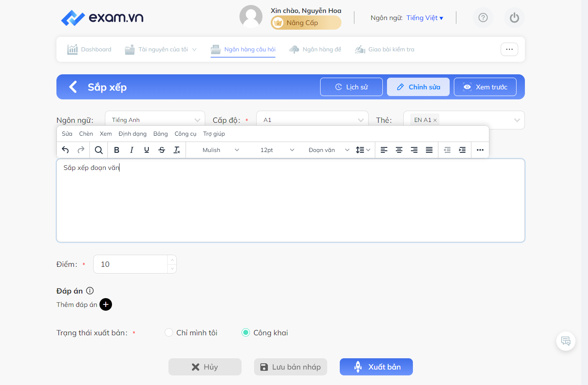Toggle bold formatting
588x385 pixels.
pyautogui.click(x=117, y=150)
